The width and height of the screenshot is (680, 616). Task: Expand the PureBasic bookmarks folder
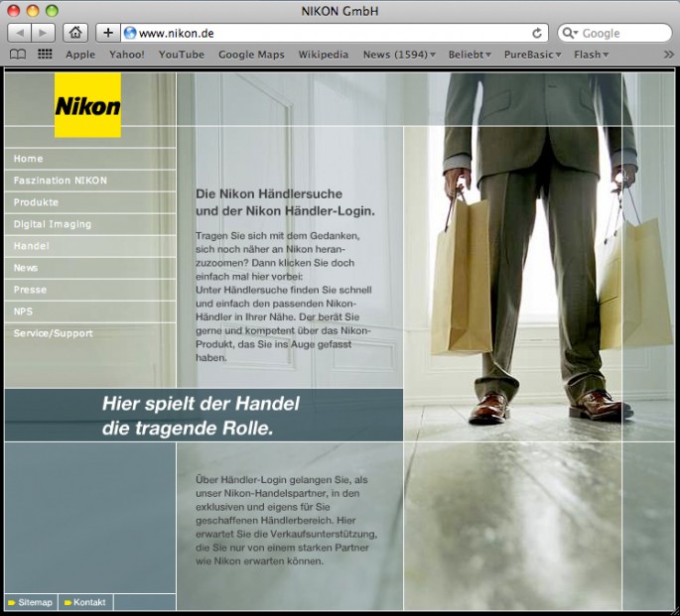tap(532, 55)
